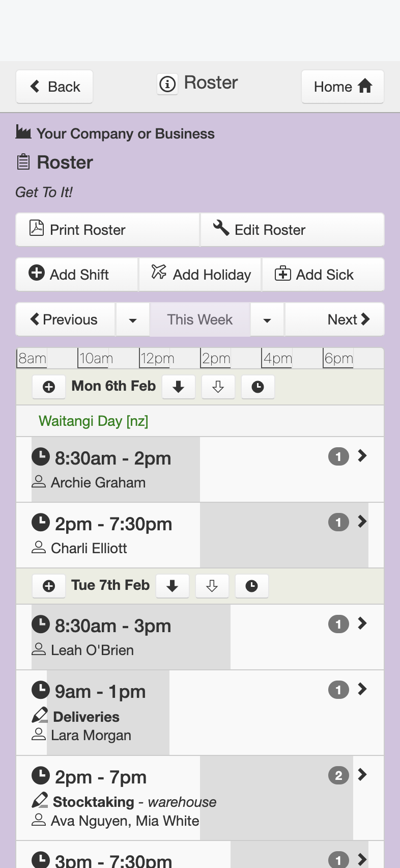Open dropdown arrow right of This Week
The image size is (400, 868).
[267, 320]
